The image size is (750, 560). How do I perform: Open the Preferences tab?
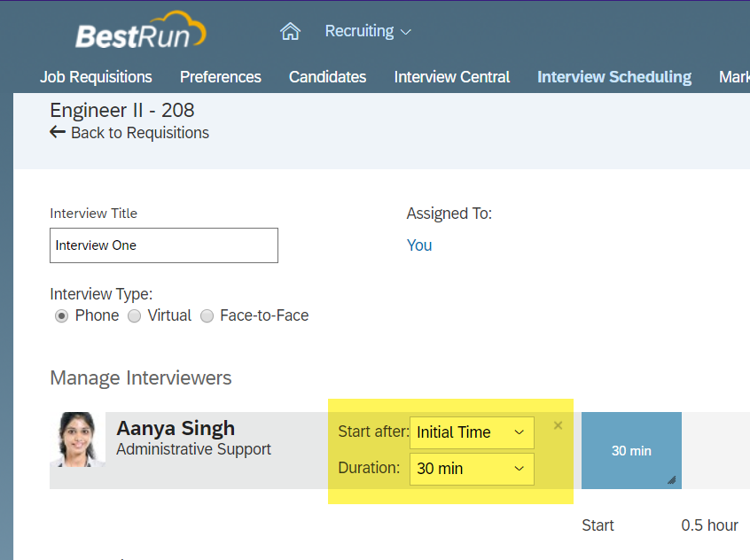221,77
